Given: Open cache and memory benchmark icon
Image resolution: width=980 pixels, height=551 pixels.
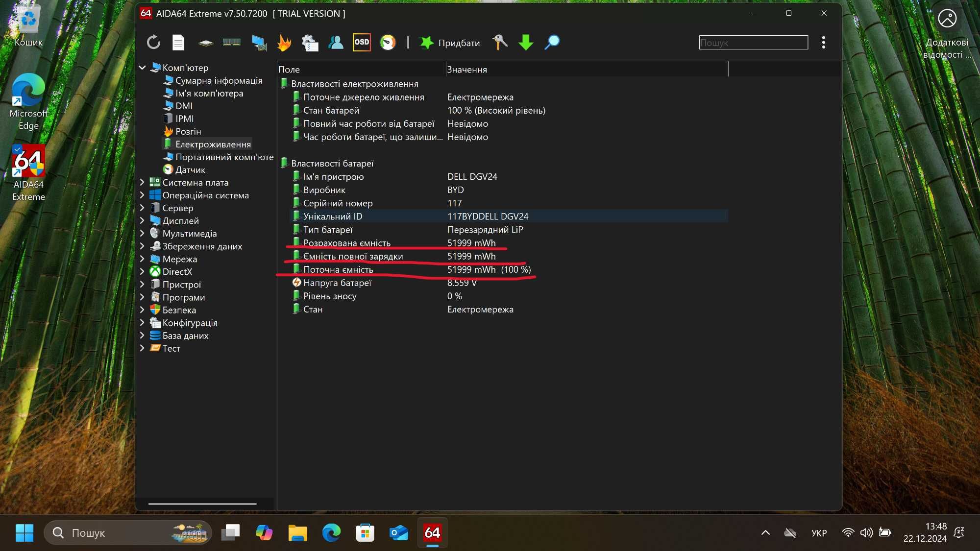Looking at the screenshot, I should [x=232, y=43].
